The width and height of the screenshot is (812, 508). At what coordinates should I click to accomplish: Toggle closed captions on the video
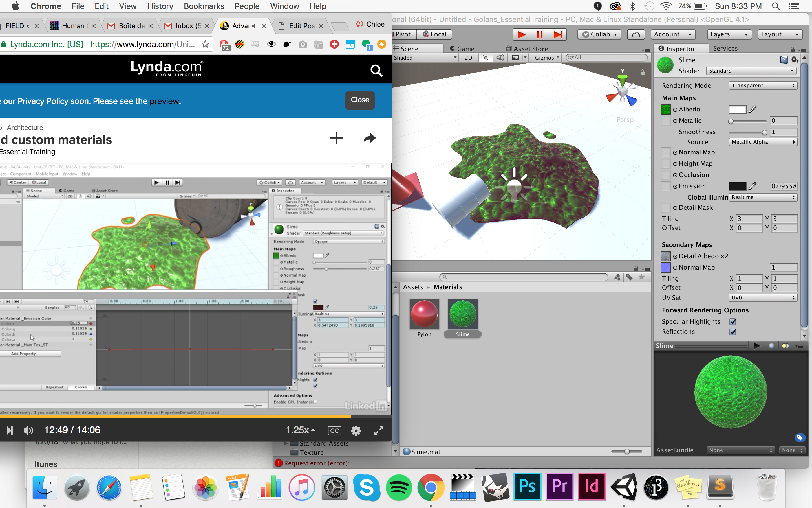pyautogui.click(x=335, y=430)
